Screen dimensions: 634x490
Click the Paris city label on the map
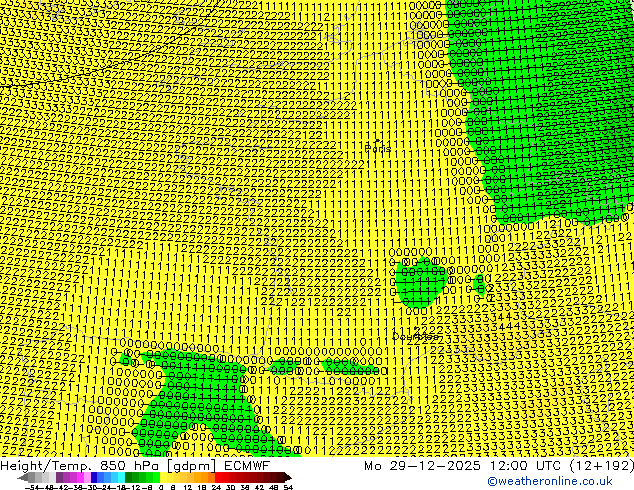coord(378,149)
